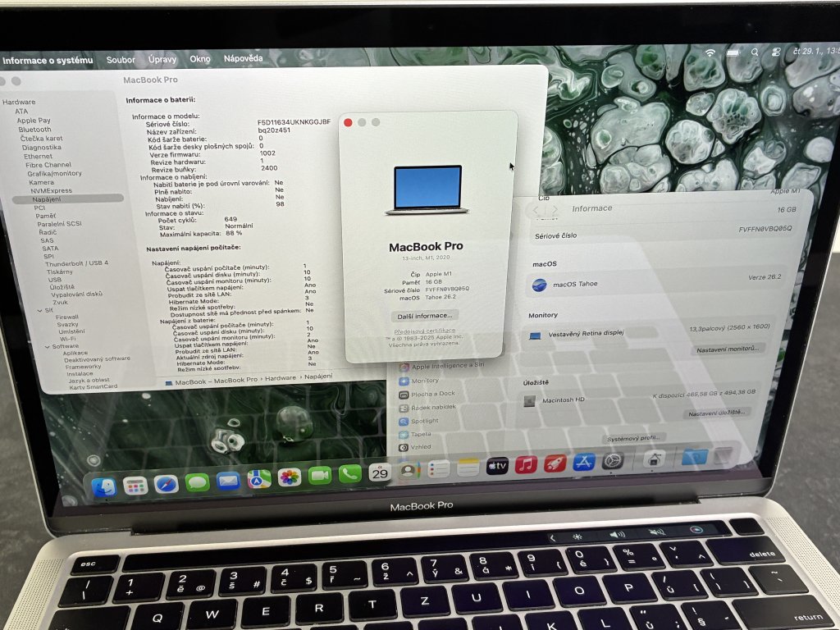
Task: Open the Trash in the Dock
Action: (x=724, y=455)
